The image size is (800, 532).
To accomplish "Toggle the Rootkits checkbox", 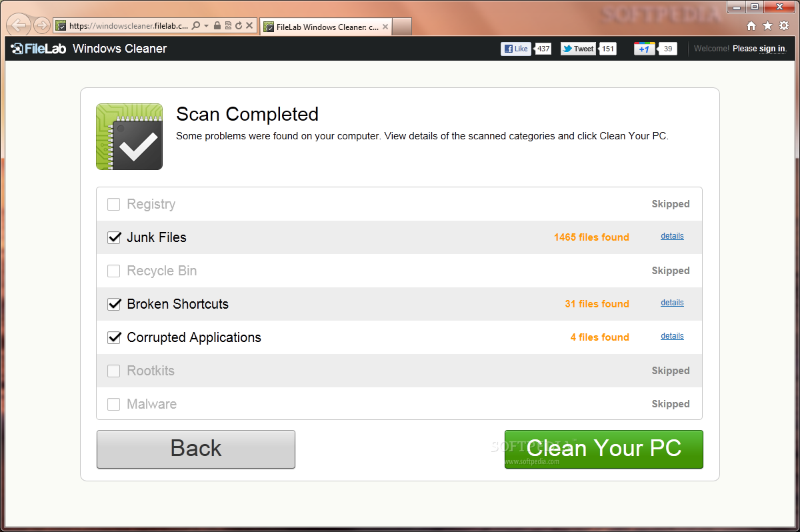I will point(114,371).
